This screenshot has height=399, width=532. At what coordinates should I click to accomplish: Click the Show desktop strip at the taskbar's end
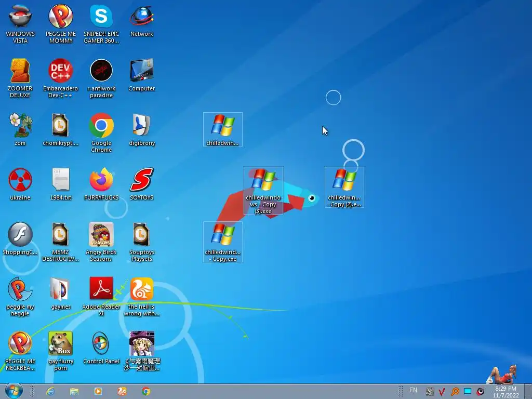tap(528, 392)
